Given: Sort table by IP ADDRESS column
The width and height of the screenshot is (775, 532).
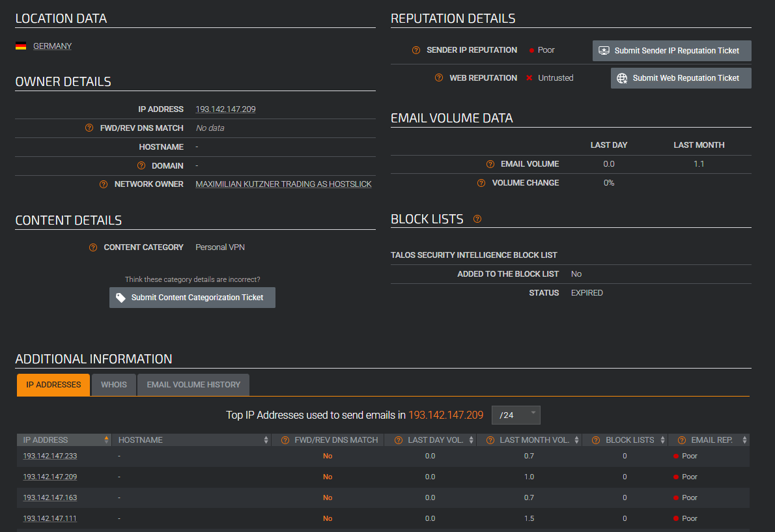Looking at the screenshot, I should coord(64,440).
